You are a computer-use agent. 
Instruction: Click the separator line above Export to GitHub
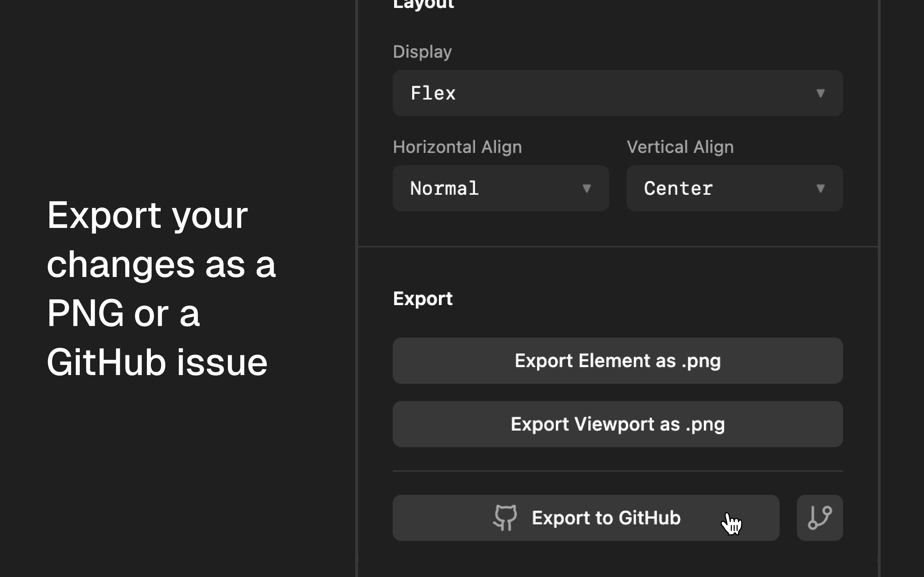618,471
